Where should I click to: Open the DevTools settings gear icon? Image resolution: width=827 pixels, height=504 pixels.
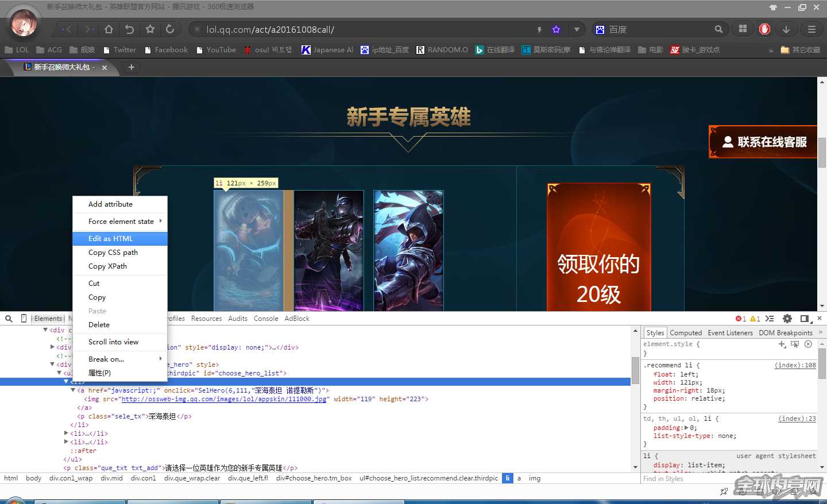click(x=787, y=319)
